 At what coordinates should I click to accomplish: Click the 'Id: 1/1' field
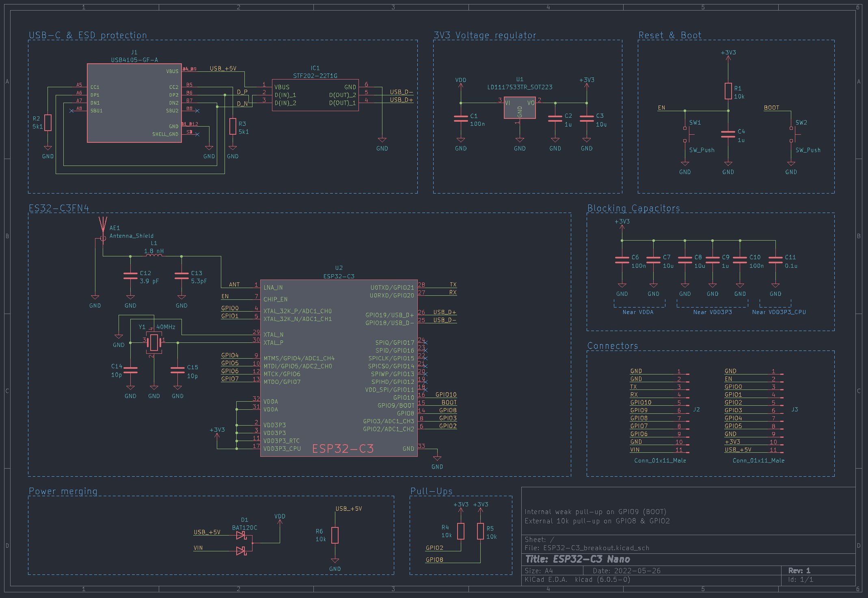pos(801,579)
